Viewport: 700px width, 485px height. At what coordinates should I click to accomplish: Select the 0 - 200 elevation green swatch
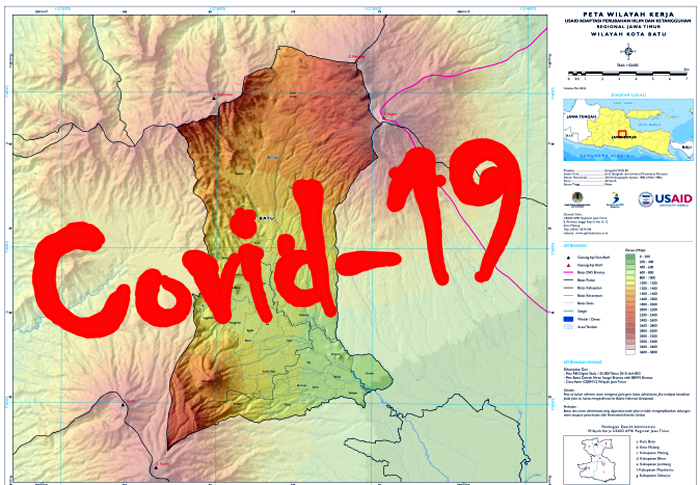pyautogui.click(x=630, y=256)
